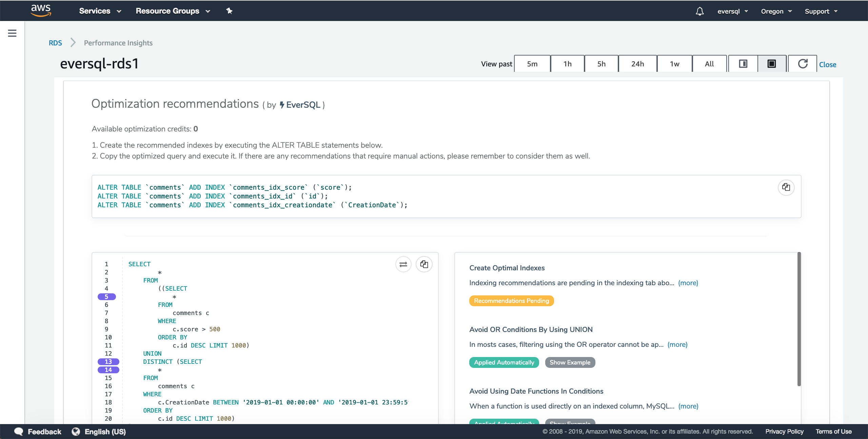This screenshot has width=868, height=439.
Task: Click the Performance Insights breadcrumb
Action: (x=118, y=43)
